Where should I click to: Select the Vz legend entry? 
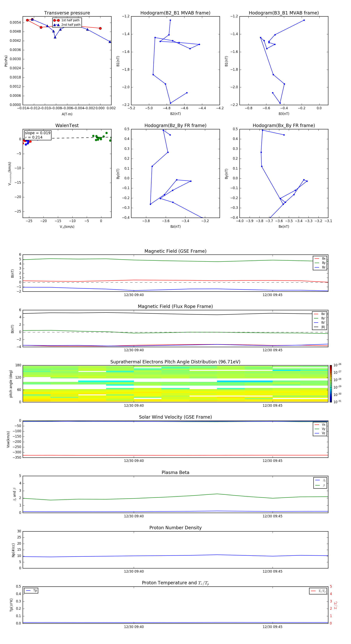tap(320, 433)
